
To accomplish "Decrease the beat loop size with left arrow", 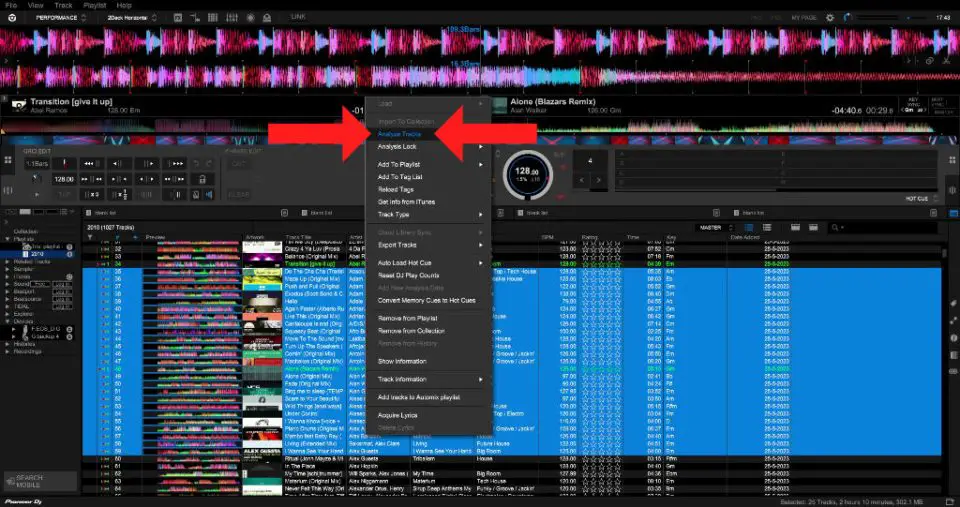I will tap(582, 181).
